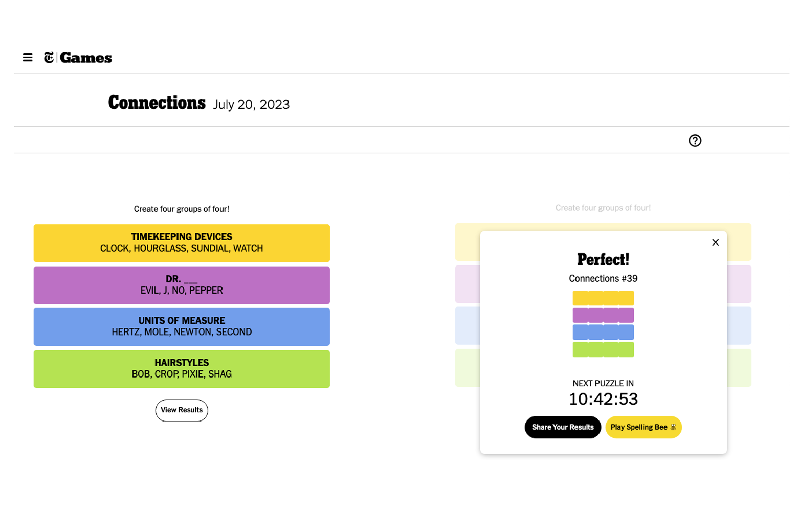Share Your Results from the dialog
Image resolution: width=798 pixels, height=532 pixels.
(563, 427)
